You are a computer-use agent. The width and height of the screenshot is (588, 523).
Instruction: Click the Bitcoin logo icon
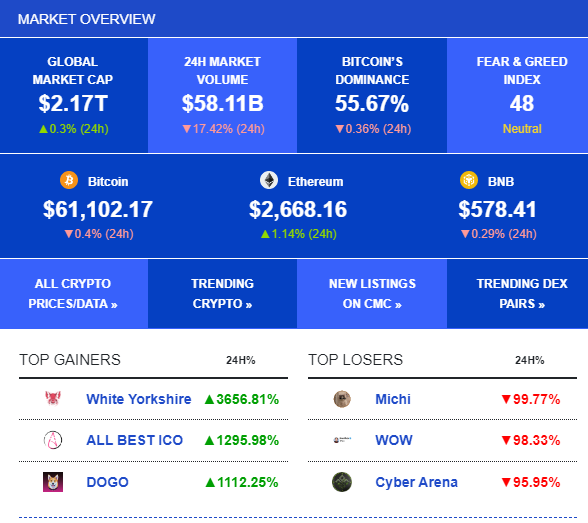[69, 180]
